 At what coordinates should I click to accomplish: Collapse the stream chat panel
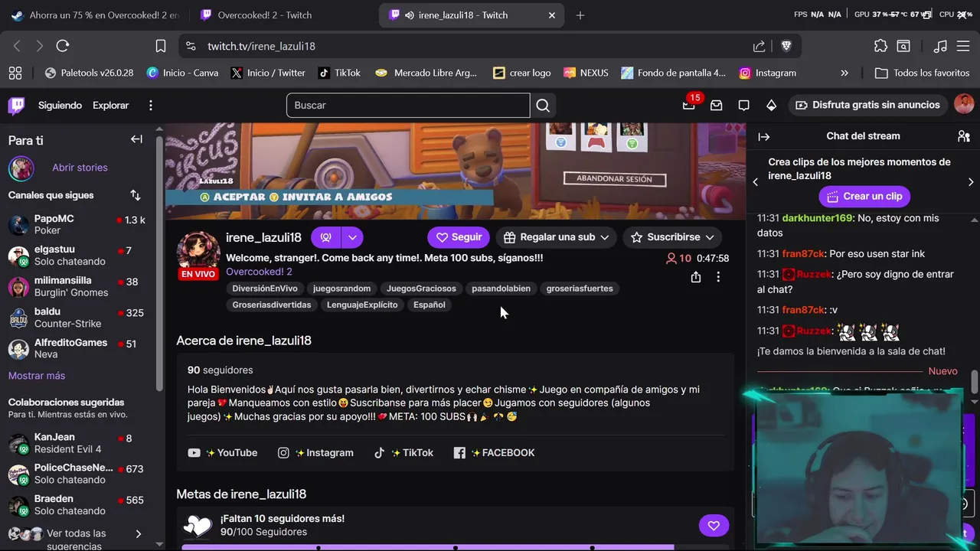click(763, 136)
